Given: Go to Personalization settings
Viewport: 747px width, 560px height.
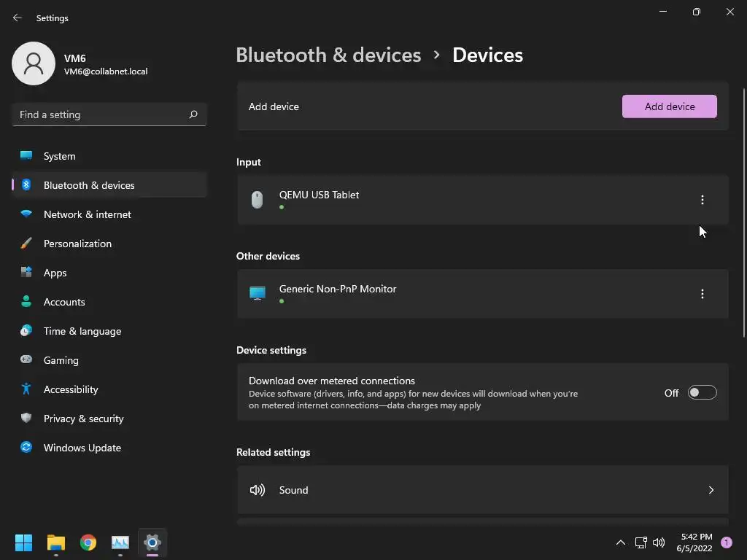Looking at the screenshot, I should pyautogui.click(x=77, y=244).
